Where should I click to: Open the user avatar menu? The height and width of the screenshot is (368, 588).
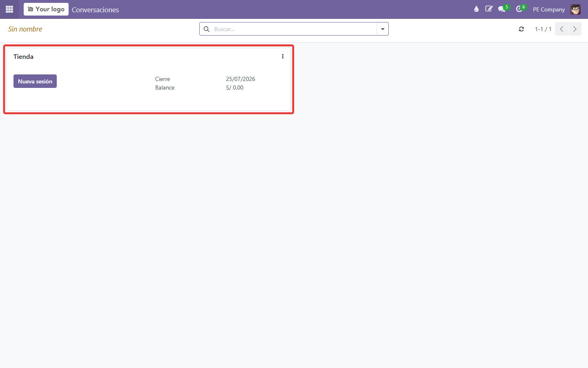pyautogui.click(x=575, y=9)
